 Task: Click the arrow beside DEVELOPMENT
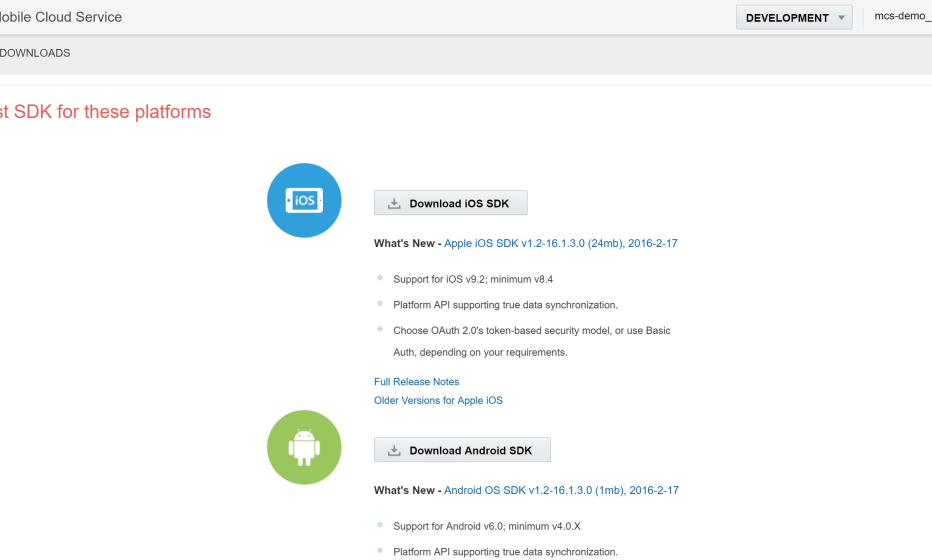842,18
